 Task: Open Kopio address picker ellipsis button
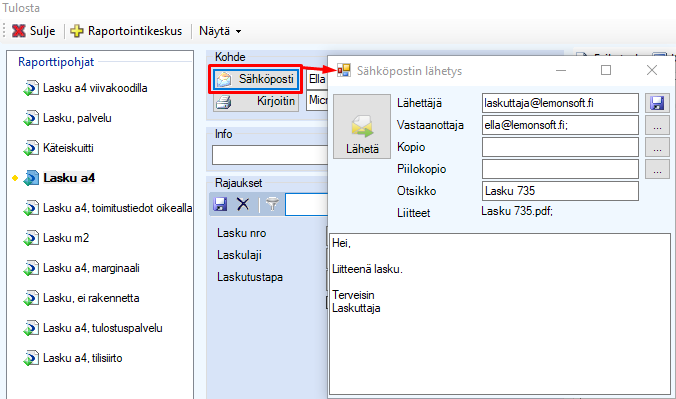[657, 147]
